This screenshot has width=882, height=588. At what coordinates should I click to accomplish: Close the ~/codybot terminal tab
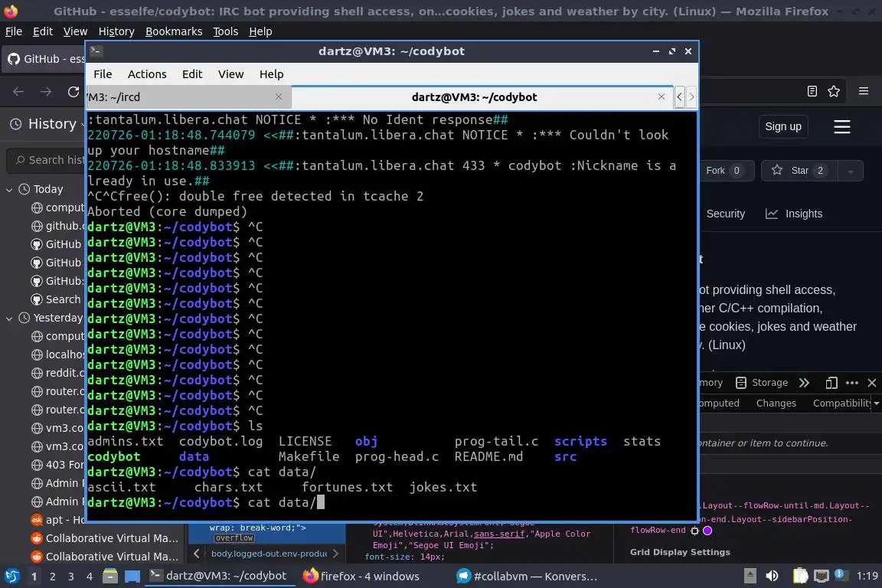coord(661,96)
